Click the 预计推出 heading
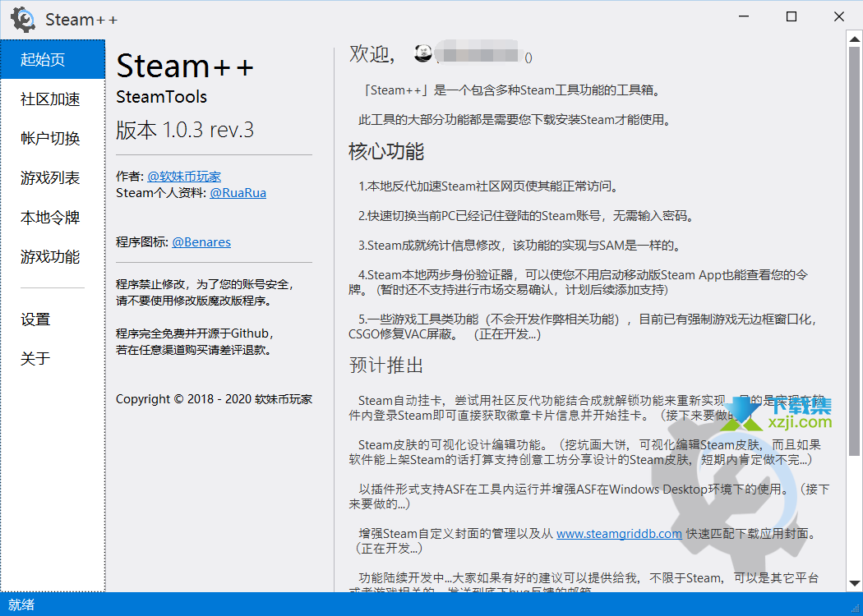Image resolution: width=863 pixels, height=616 pixels. [386, 365]
